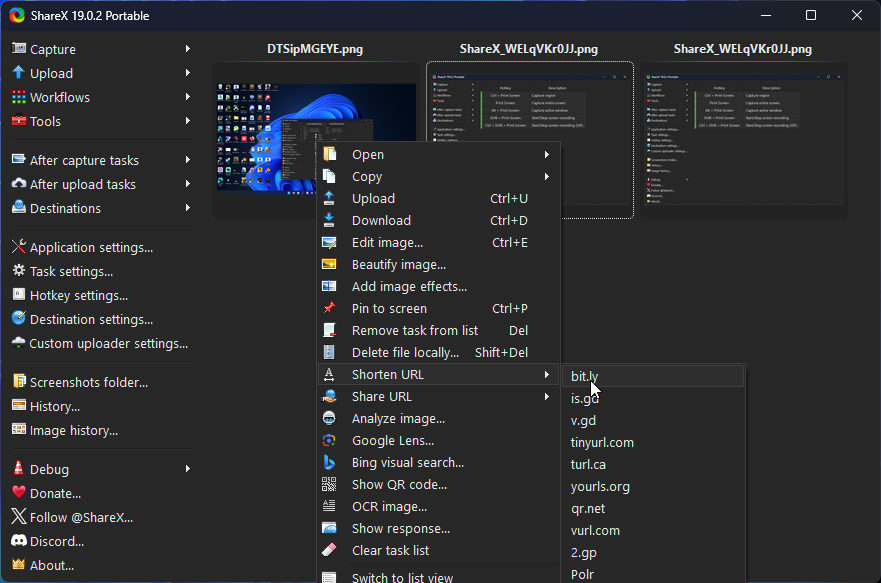This screenshot has height=583, width=881.
Task: Click the Tools toolbox icon
Action: 18,121
